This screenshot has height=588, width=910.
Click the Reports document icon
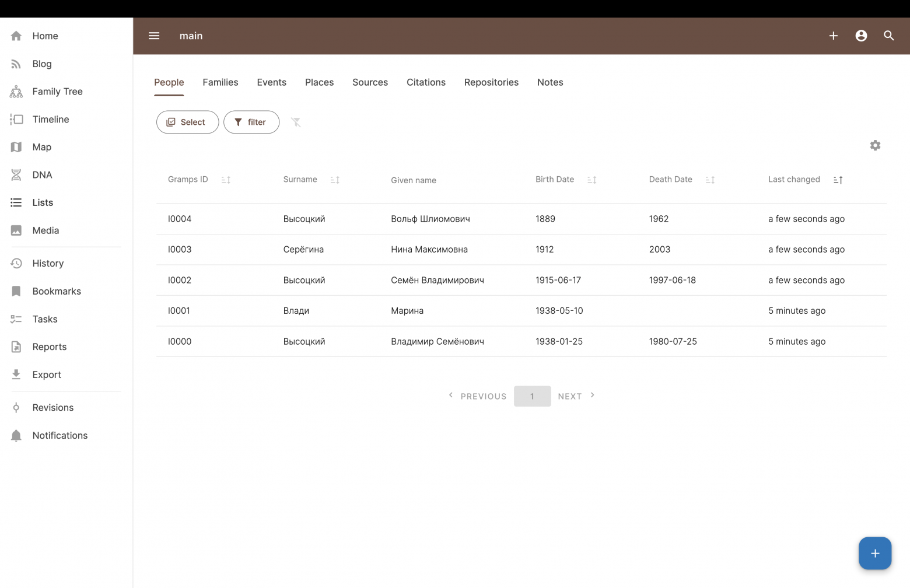pos(16,347)
